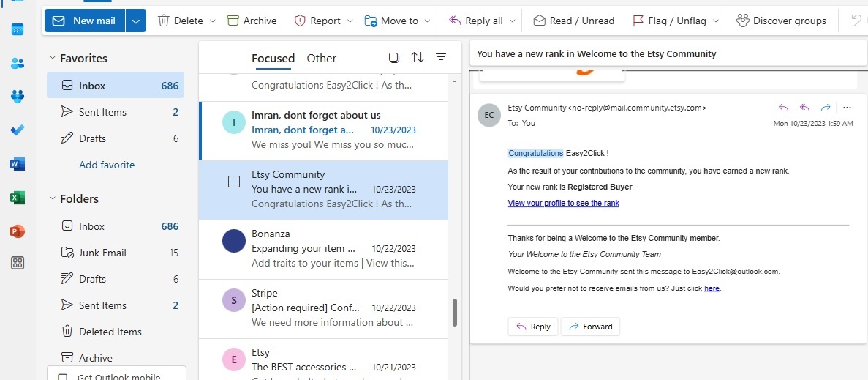Open Inbox under Folders
This screenshot has height=380, width=868.
coord(116,226)
